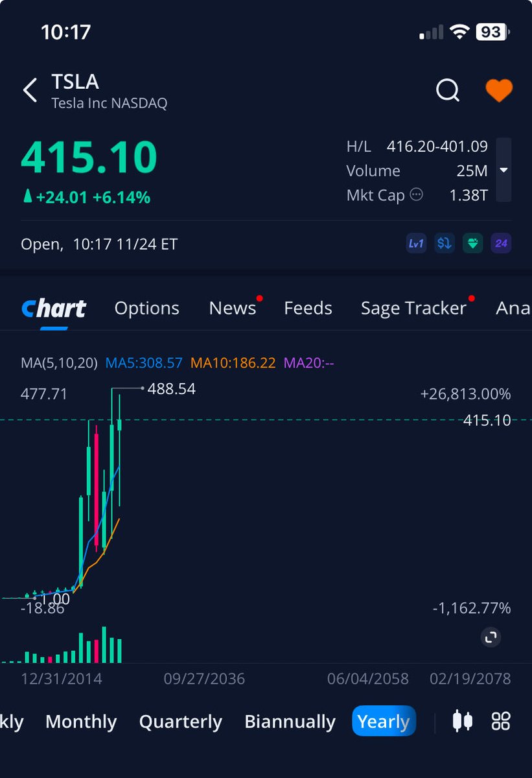Tap the 12/31/2014 date axis label
Screen dimensions: 532x778
pos(62,679)
